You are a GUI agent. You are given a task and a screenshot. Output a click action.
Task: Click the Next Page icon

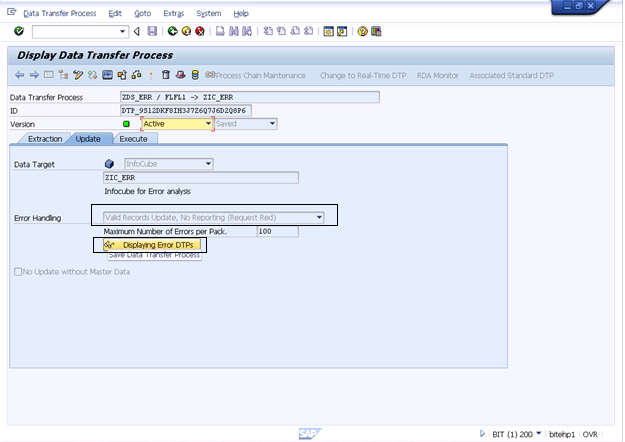[x=295, y=31]
